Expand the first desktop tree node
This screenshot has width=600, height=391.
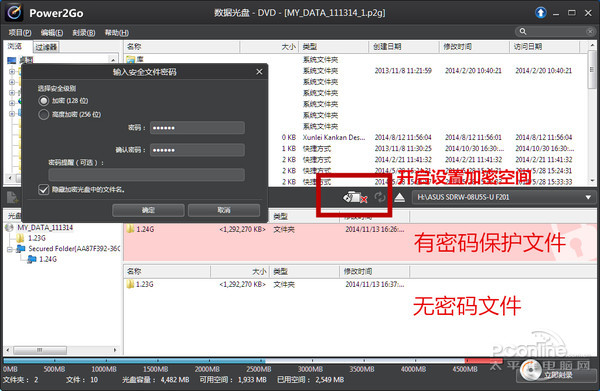tap(11, 72)
